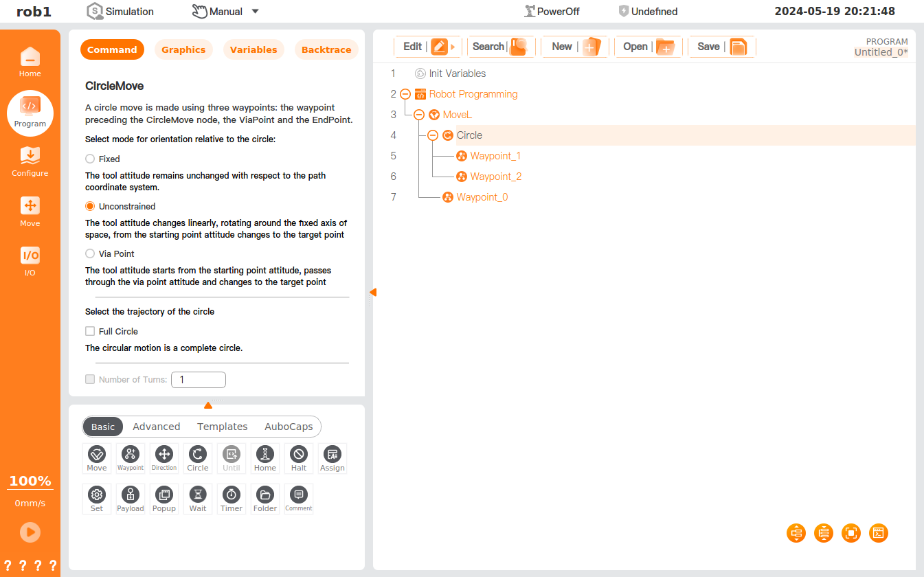Screen dimensions: 924x577
Task: Collapse the Circle node in tree
Action: pos(433,135)
